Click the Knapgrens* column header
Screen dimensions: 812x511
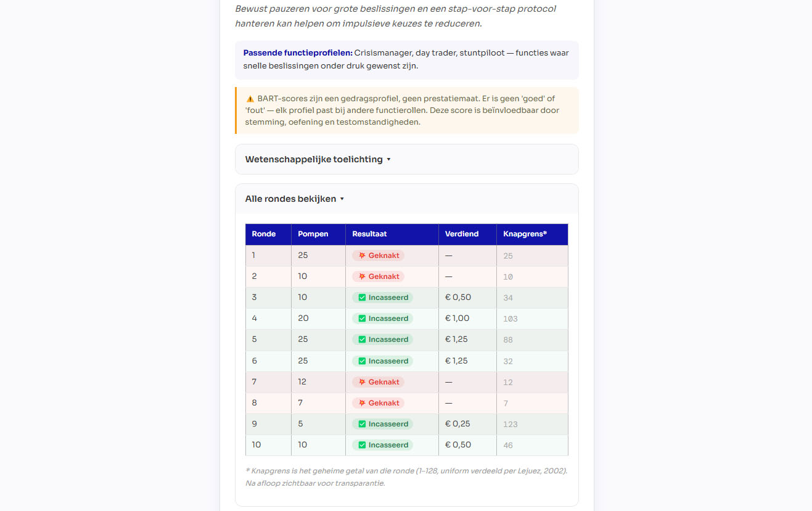(x=525, y=234)
